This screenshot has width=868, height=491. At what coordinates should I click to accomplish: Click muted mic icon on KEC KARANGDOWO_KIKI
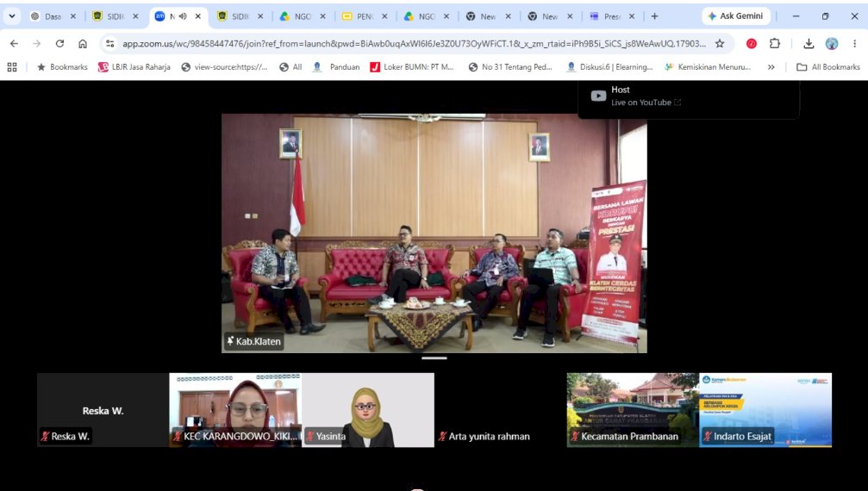(x=178, y=436)
